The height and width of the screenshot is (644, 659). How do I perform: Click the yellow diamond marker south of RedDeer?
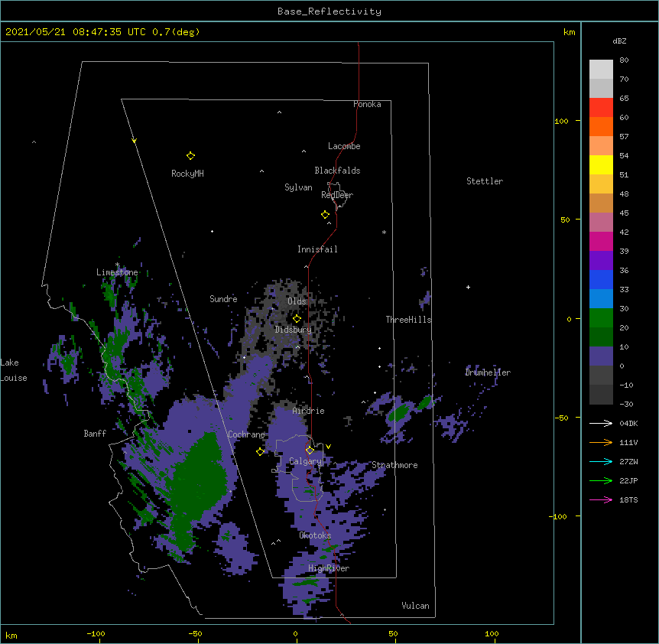pyautogui.click(x=325, y=215)
